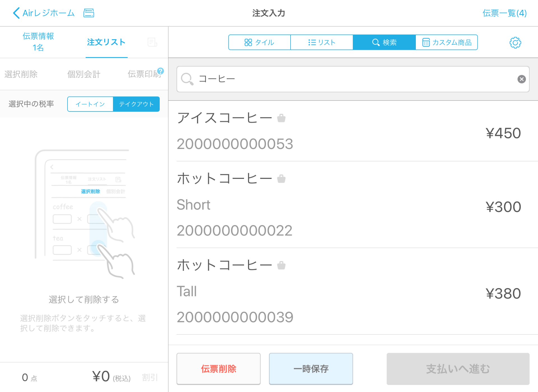This screenshot has height=392, width=538.
Task: Switch to リスト view
Action: pyautogui.click(x=322, y=42)
